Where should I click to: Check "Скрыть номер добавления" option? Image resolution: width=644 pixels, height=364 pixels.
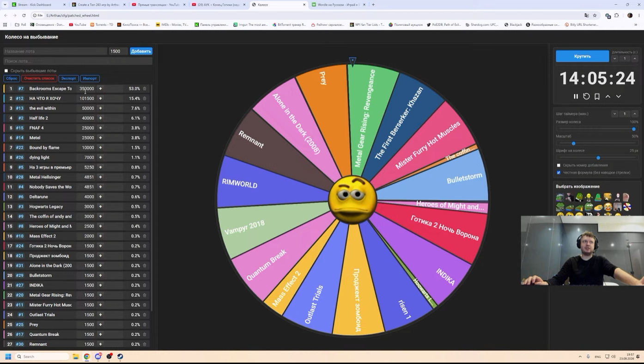click(559, 165)
